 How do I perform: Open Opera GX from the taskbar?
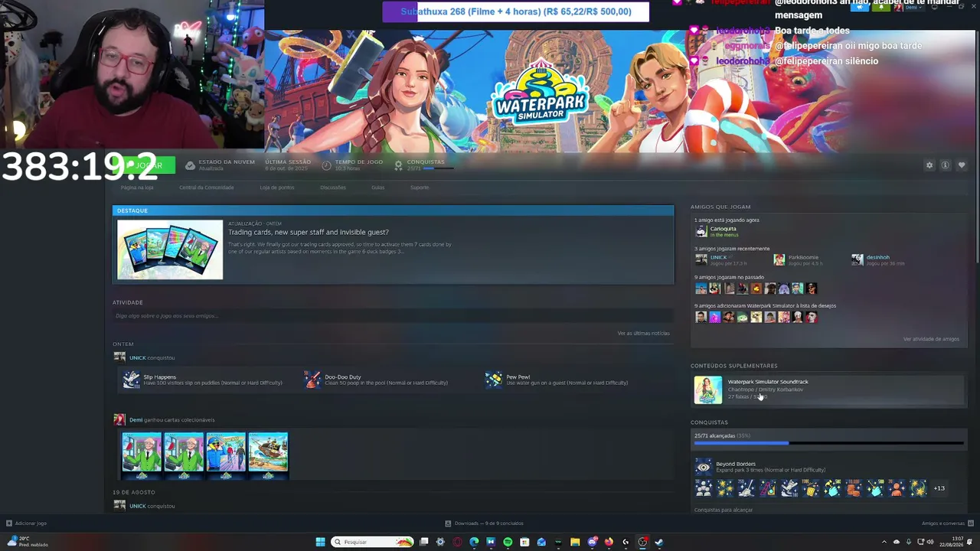point(457,542)
